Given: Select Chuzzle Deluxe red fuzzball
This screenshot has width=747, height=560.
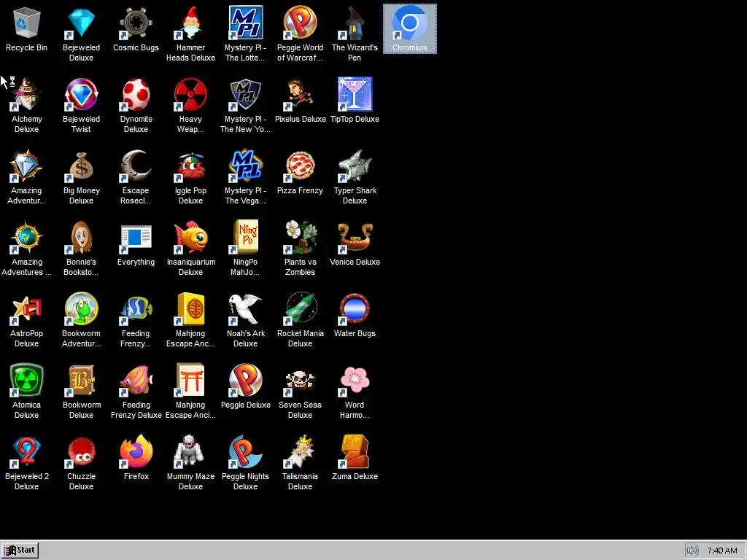Looking at the screenshot, I should (82, 451).
